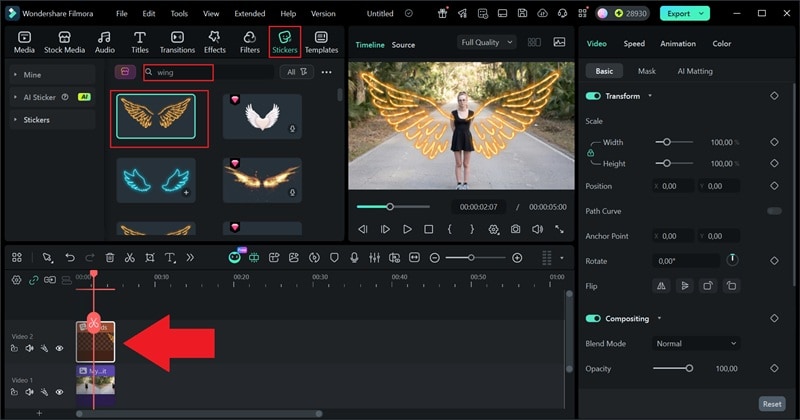Step to the previous frame
This screenshot has height=420, width=800.
(x=363, y=229)
